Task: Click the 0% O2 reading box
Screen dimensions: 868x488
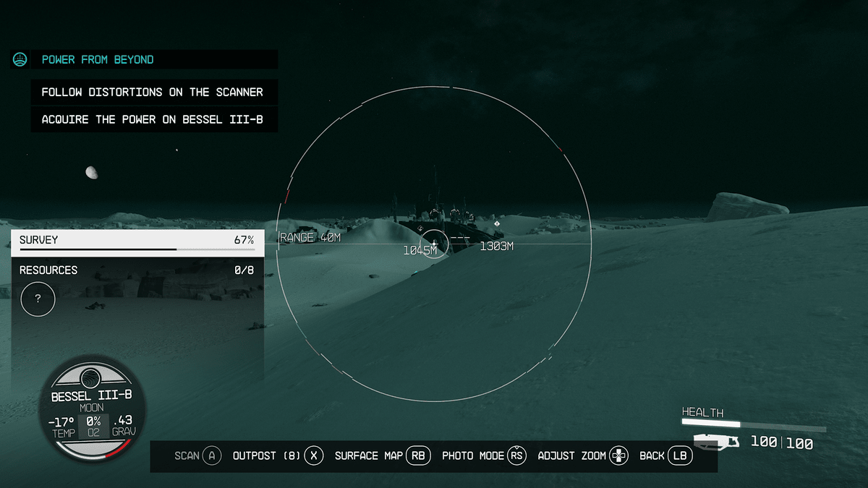Action: [93, 426]
